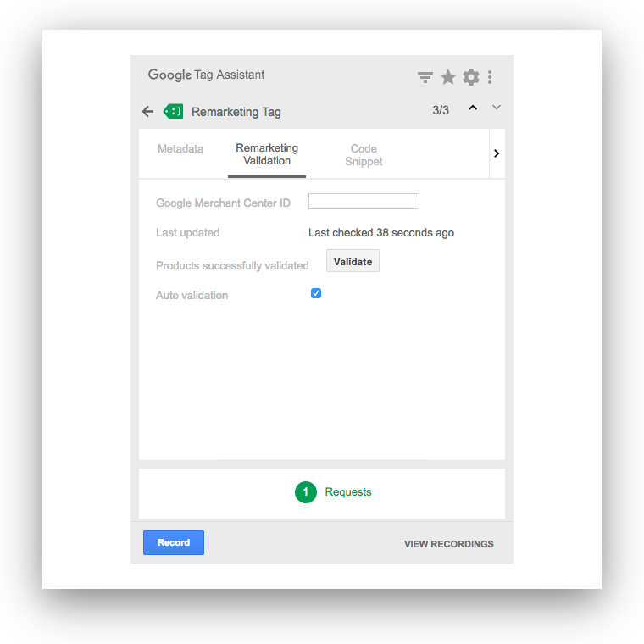Click 'Google Merchant Center ID' label
The height and width of the screenshot is (644, 644).
coord(223,203)
